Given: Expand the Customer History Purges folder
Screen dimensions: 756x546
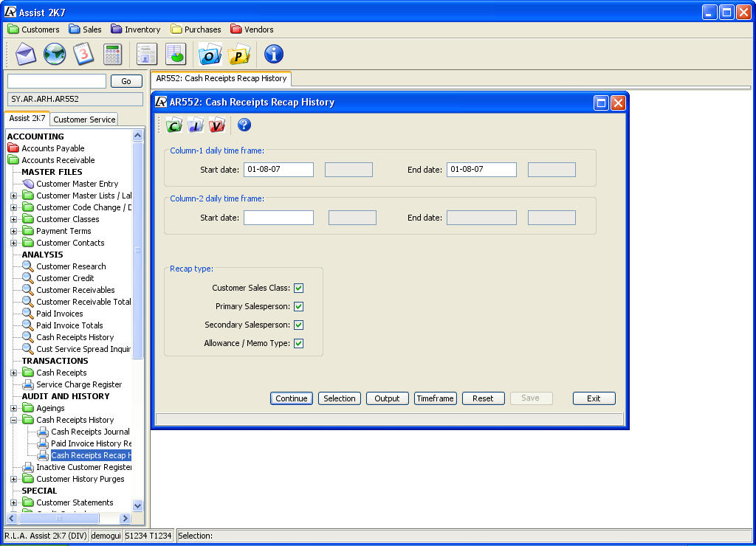Looking at the screenshot, I should pos(13,479).
